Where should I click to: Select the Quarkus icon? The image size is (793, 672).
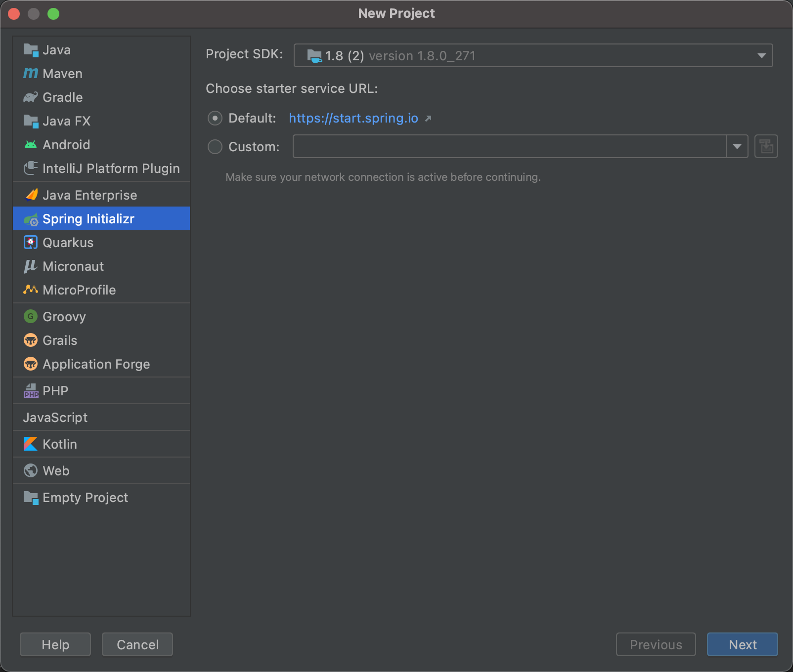click(30, 242)
